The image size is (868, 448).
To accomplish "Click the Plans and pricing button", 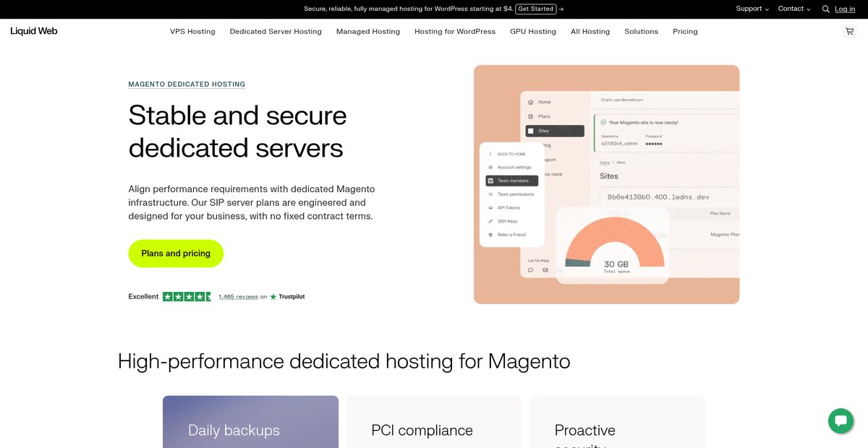I will [176, 254].
